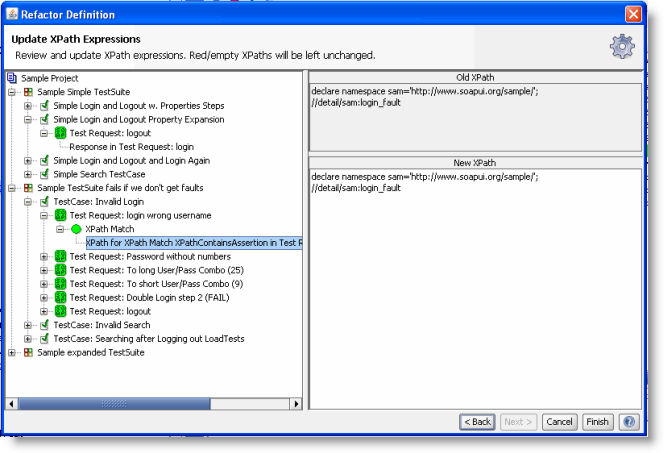Expand Simple Login and Logout and Login Again
Viewport: 664px width, 453px height.
coord(28,160)
